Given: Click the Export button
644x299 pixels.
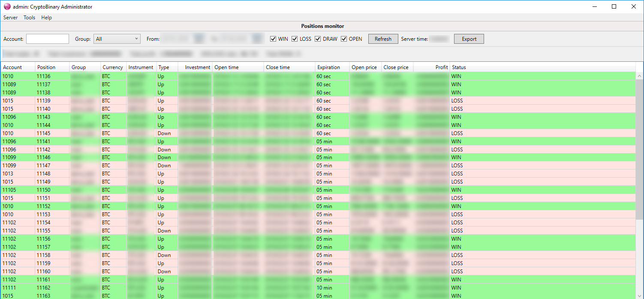Looking at the screenshot, I should coord(469,39).
